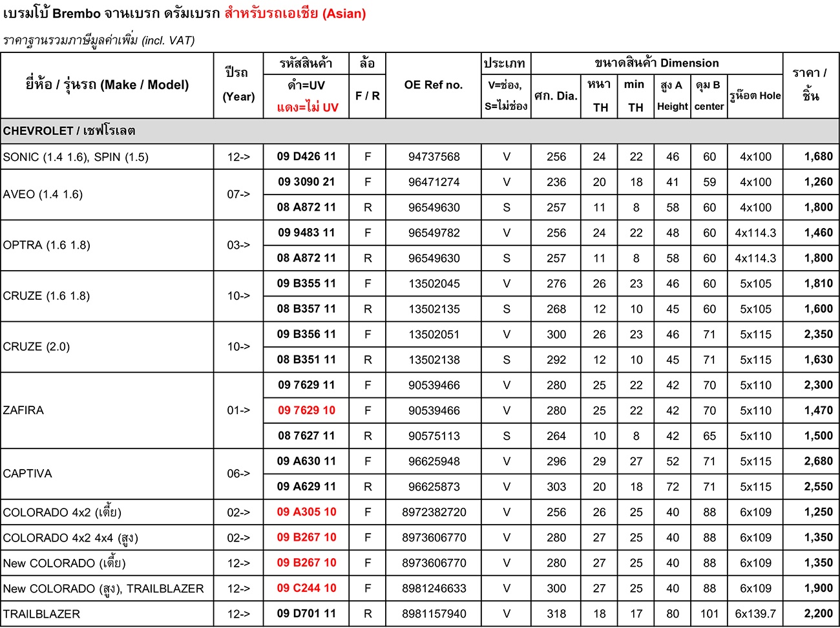The width and height of the screenshot is (840, 628).
Task: Select the red product code "09 7629 10"
Action: pos(307,410)
